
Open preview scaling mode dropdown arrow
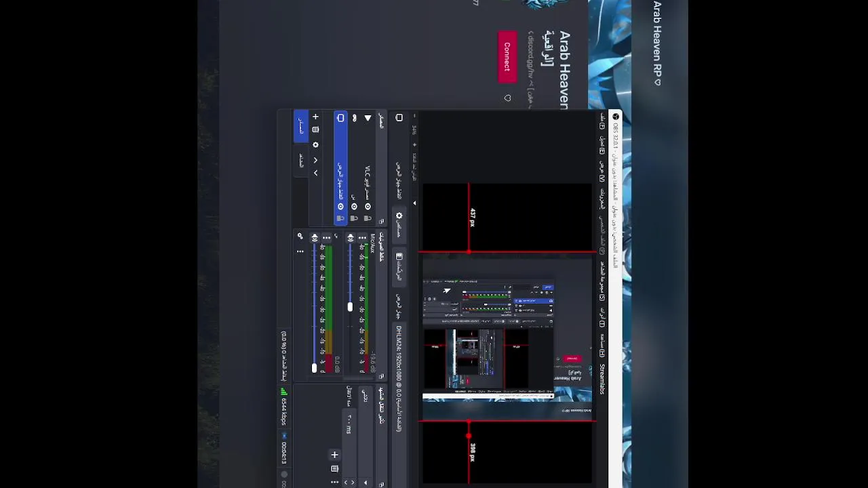tap(414, 203)
